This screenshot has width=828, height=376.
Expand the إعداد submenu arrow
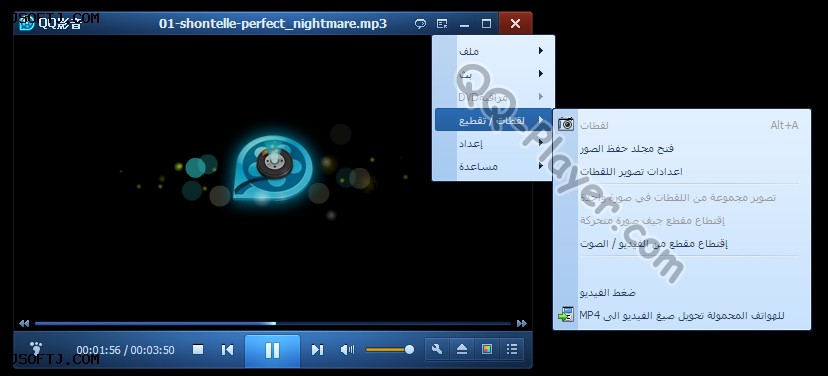tap(541, 143)
